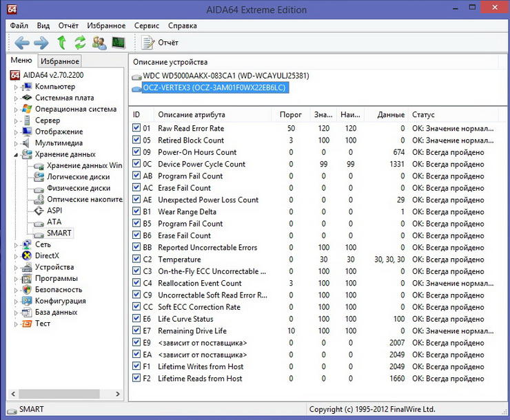Click the blue Back arrow toolbar icon

pyautogui.click(x=22, y=43)
